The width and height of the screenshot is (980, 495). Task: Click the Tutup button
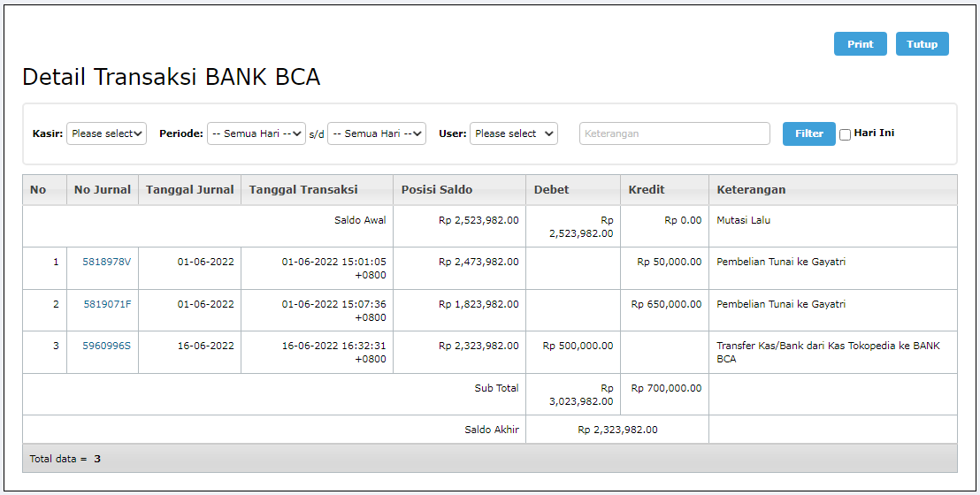(x=922, y=43)
